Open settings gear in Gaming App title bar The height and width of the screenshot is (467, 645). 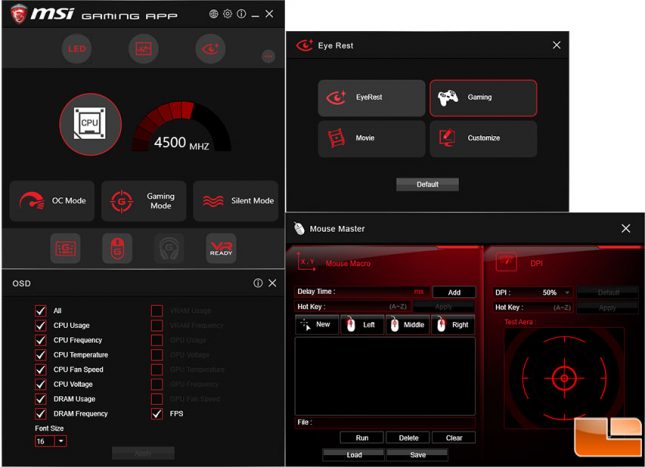click(x=227, y=14)
